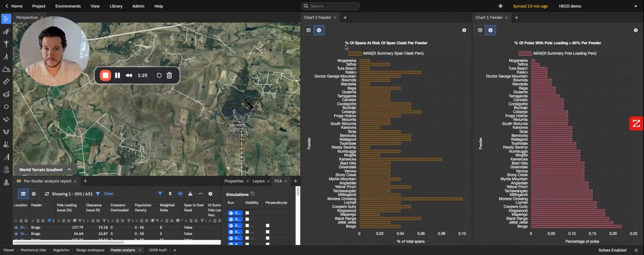
Task: Refresh the per-feeder analysis report
Action: point(47,194)
